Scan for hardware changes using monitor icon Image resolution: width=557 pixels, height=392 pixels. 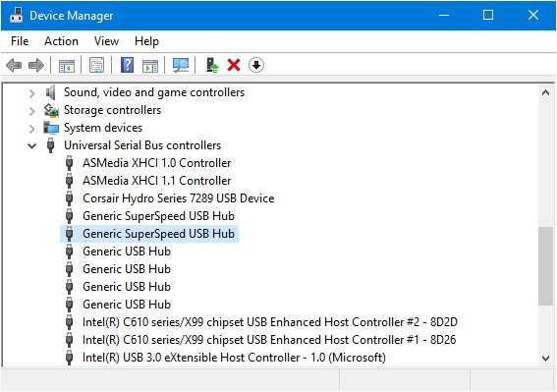point(181,66)
